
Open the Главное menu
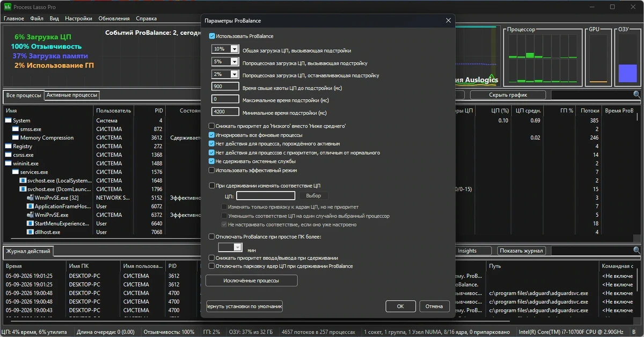[14, 18]
